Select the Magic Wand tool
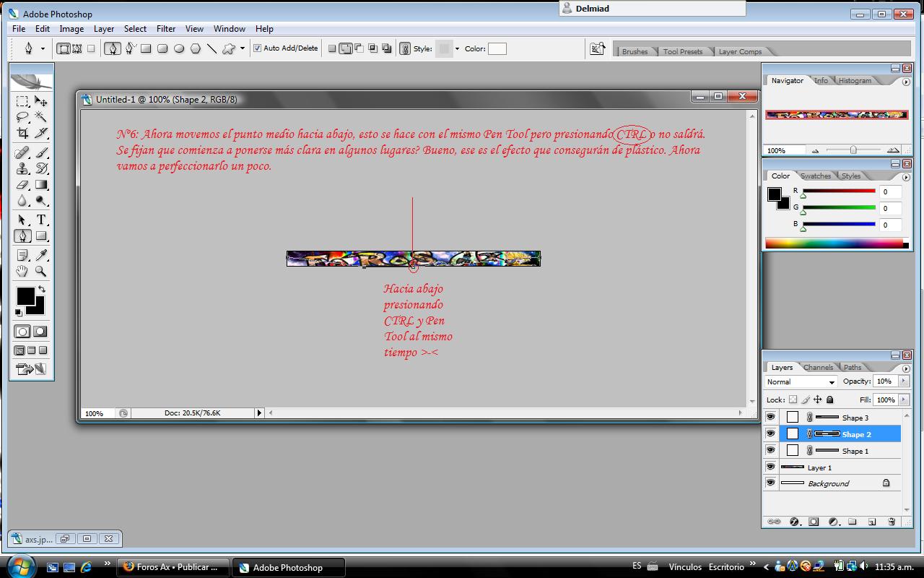 click(41, 118)
